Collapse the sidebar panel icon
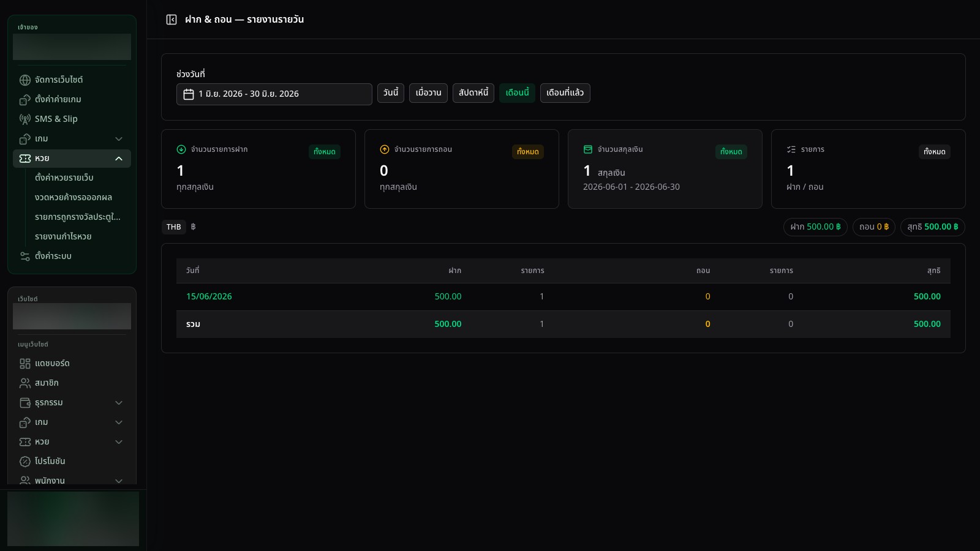 click(171, 20)
